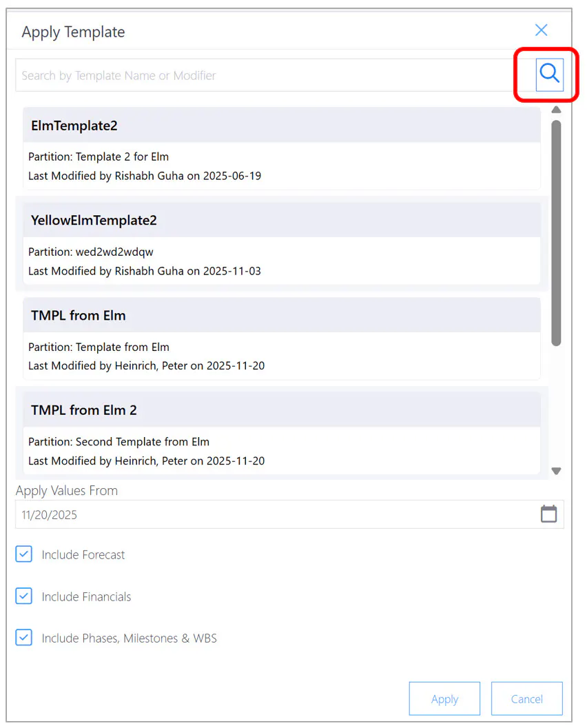Select the ElmTemplate2 template
This screenshot has height=728, width=587.
click(x=282, y=148)
